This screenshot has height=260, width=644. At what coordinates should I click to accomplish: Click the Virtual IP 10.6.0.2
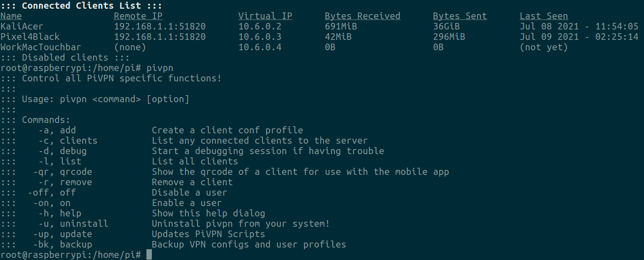click(x=260, y=27)
